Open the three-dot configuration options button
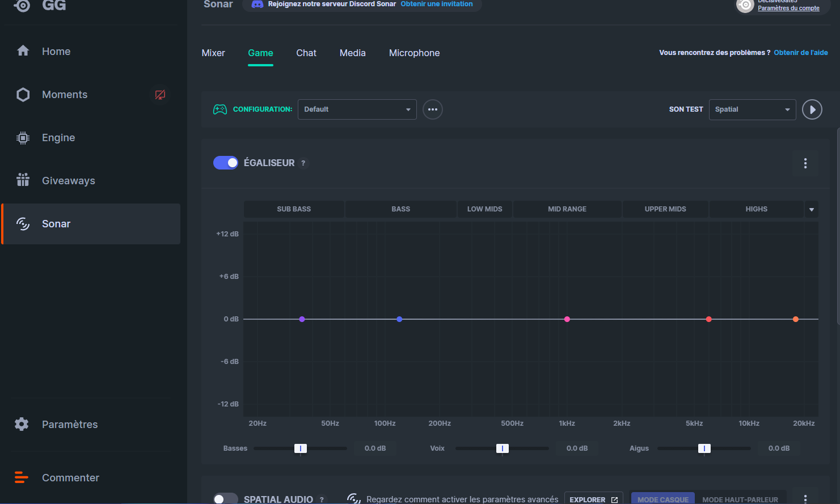This screenshot has width=840, height=504. (x=433, y=109)
